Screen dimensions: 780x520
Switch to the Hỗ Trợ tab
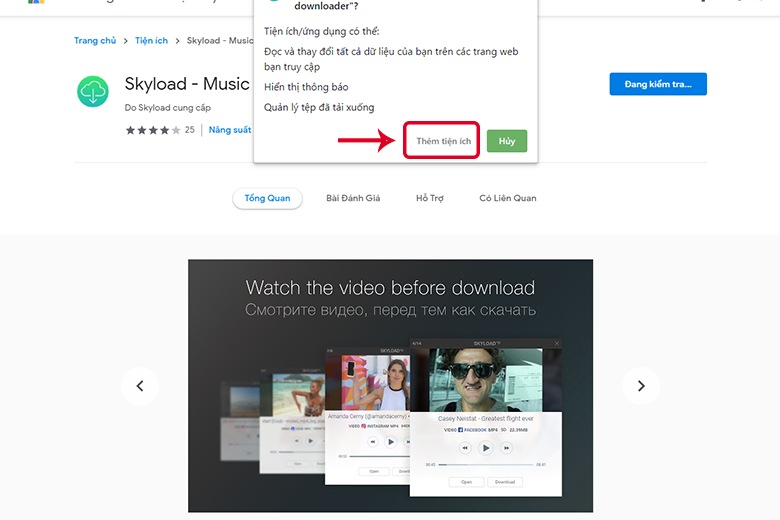tap(430, 198)
